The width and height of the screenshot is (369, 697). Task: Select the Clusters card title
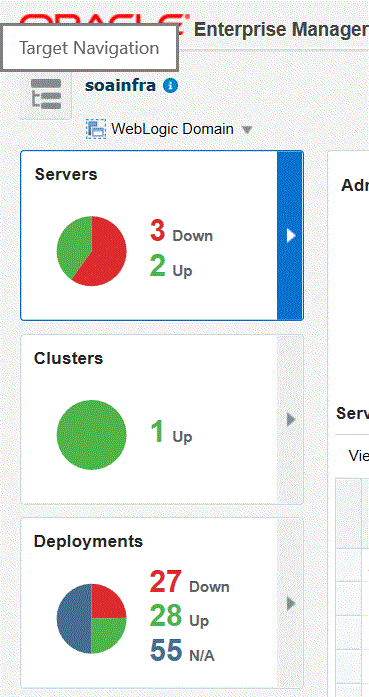pos(68,358)
